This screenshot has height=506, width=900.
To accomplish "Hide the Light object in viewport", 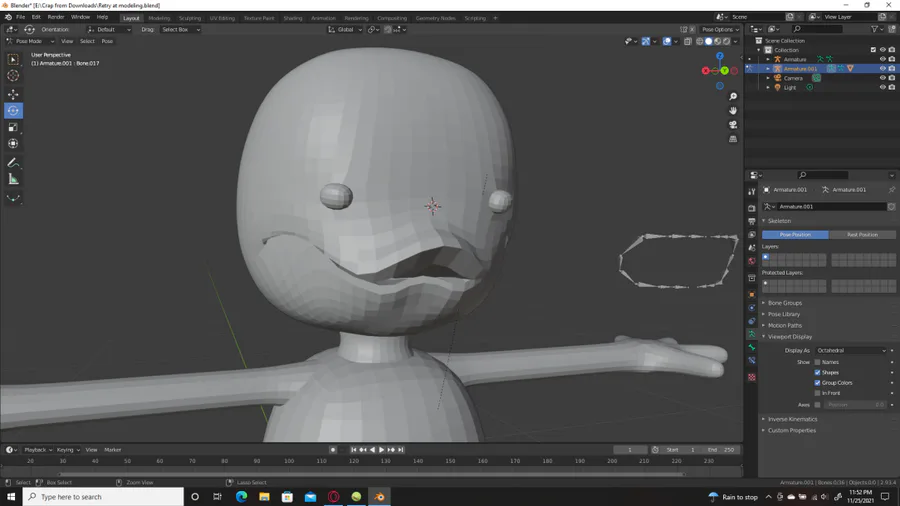I will pyautogui.click(x=883, y=87).
